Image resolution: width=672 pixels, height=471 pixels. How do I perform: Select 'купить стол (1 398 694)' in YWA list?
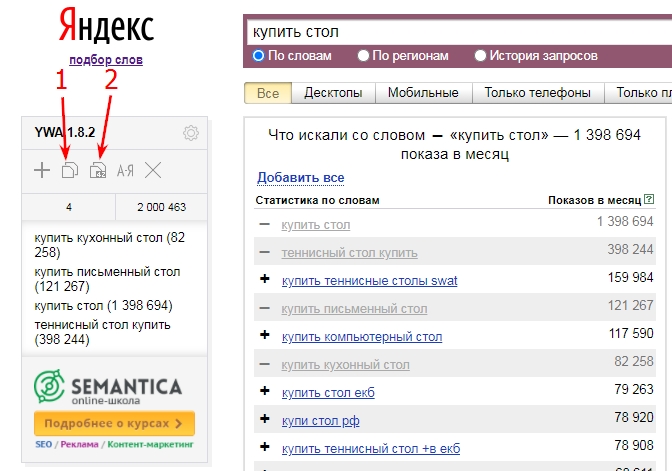(103, 306)
